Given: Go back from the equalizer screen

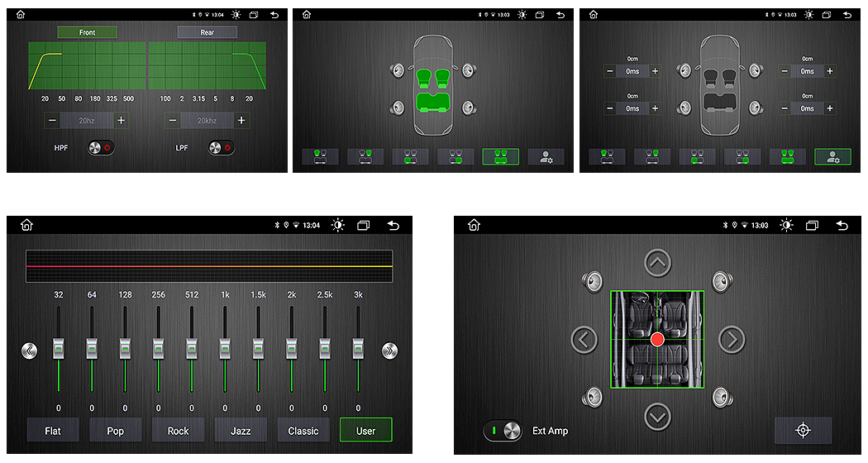Looking at the screenshot, I should [x=393, y=225].
